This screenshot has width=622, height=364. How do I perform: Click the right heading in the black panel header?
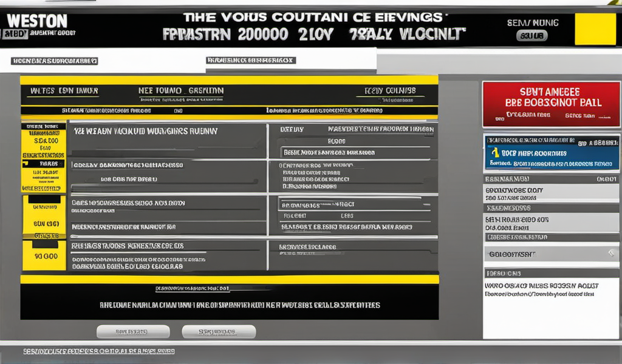pos(390,91)
